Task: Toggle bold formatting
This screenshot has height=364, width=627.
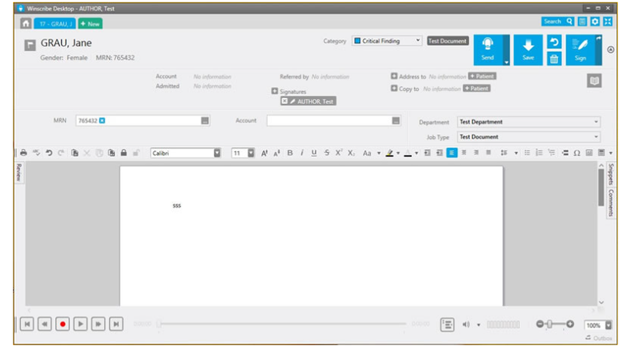Action: click(290, 153)
